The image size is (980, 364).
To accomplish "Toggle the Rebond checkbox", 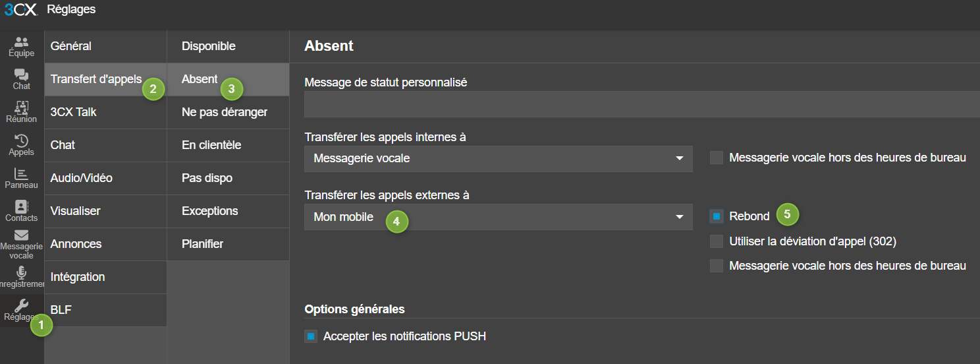I will coord(717,216).
